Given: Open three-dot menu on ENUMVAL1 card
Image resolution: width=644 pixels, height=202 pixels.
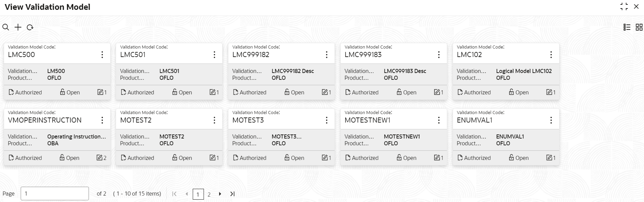Looking at the screenshot, I should (x=551, y=120).
